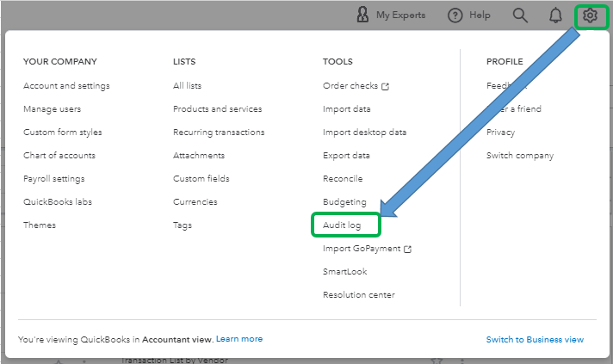Image resolution: width=613 pixels, height=364 pixels.
Task: Click the settings gear icon
Action: pos(590,15)
